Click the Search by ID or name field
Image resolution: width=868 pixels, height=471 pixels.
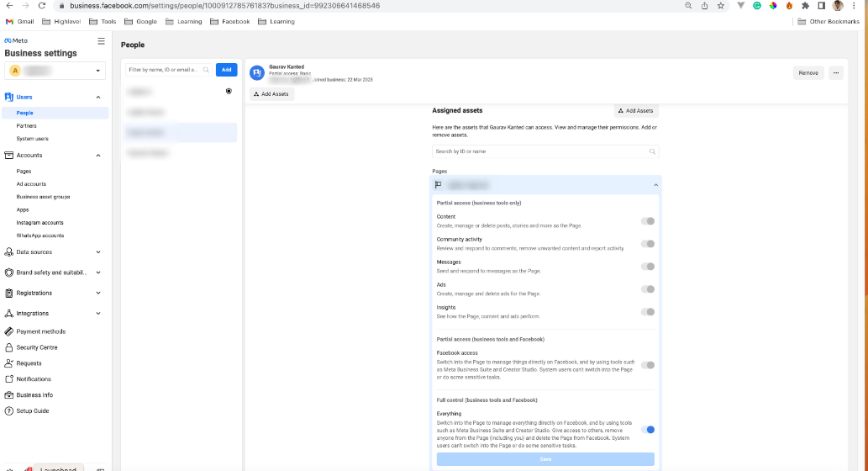click(545, 151)
